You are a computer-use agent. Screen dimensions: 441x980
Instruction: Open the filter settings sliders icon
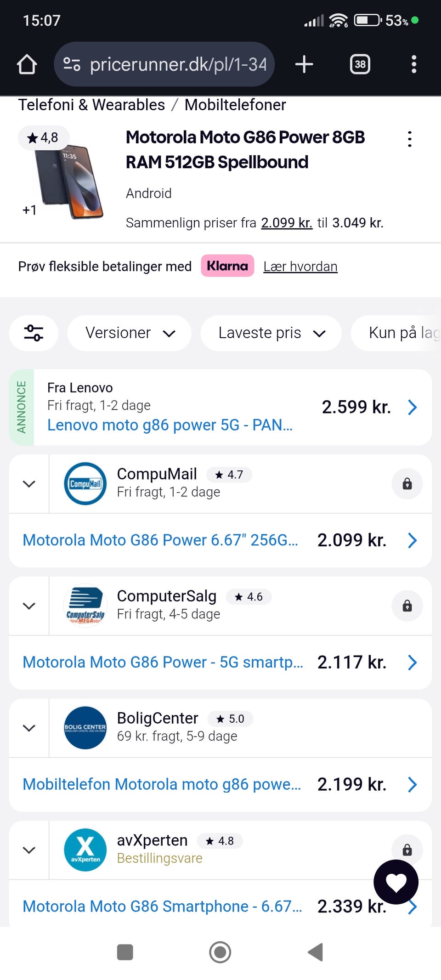[x=34, y=333]
